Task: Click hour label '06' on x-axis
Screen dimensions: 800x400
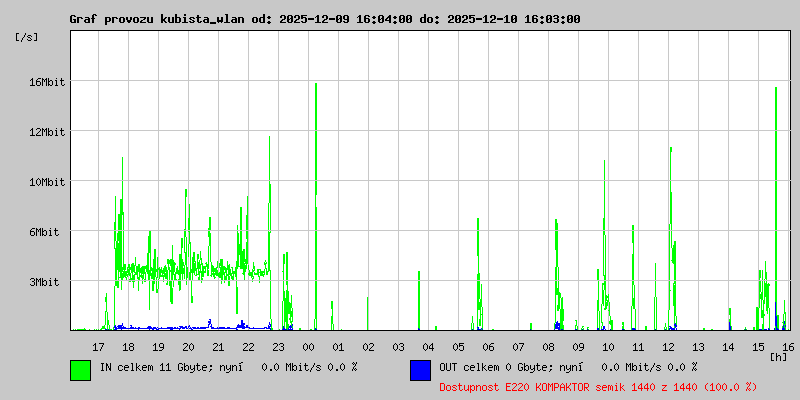Action: click(x=488, y=347)
